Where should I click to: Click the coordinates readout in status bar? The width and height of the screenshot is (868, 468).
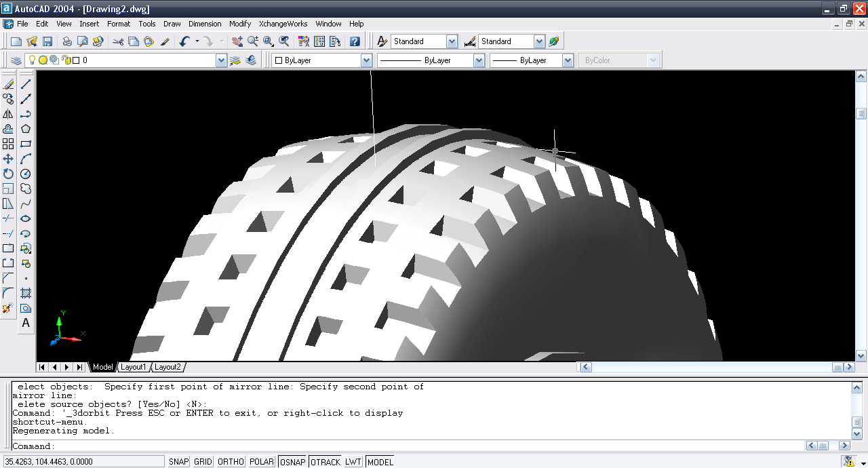83,462
